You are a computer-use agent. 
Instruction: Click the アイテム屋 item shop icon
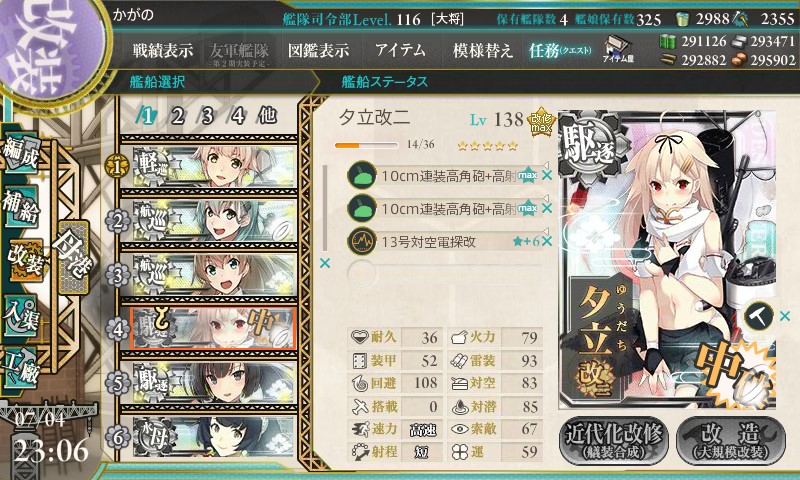tap(618, 50)
